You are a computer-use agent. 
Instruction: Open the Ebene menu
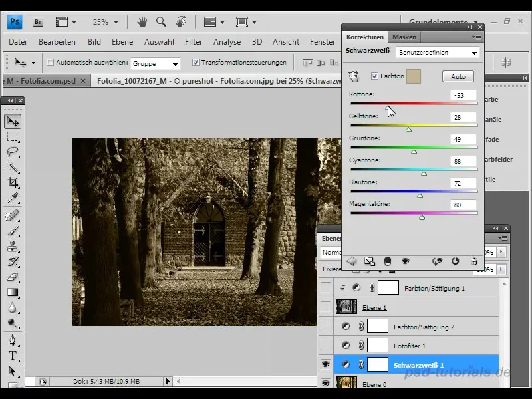point(122,42)
